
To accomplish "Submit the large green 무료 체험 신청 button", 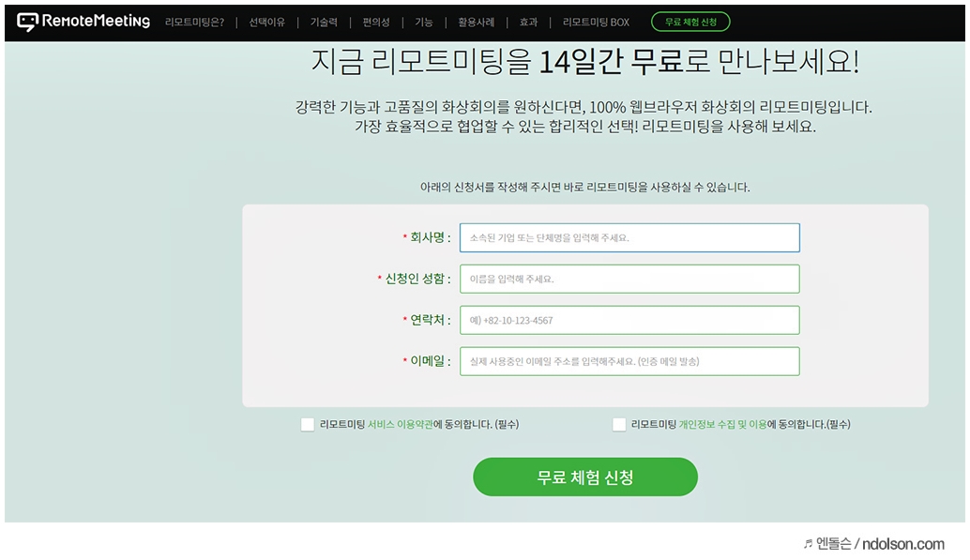I will pos(585,477).
